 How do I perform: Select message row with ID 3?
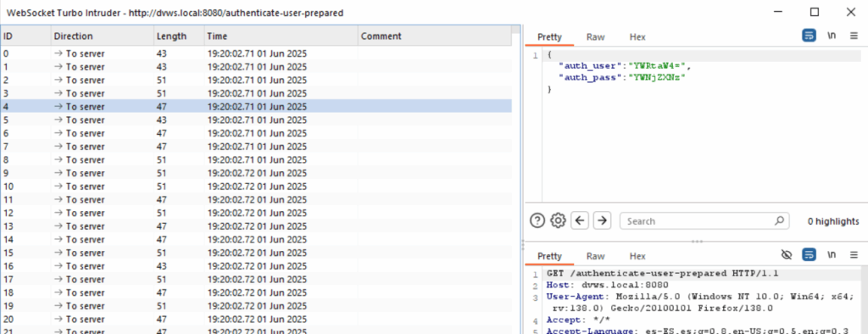tap(256, 93)
